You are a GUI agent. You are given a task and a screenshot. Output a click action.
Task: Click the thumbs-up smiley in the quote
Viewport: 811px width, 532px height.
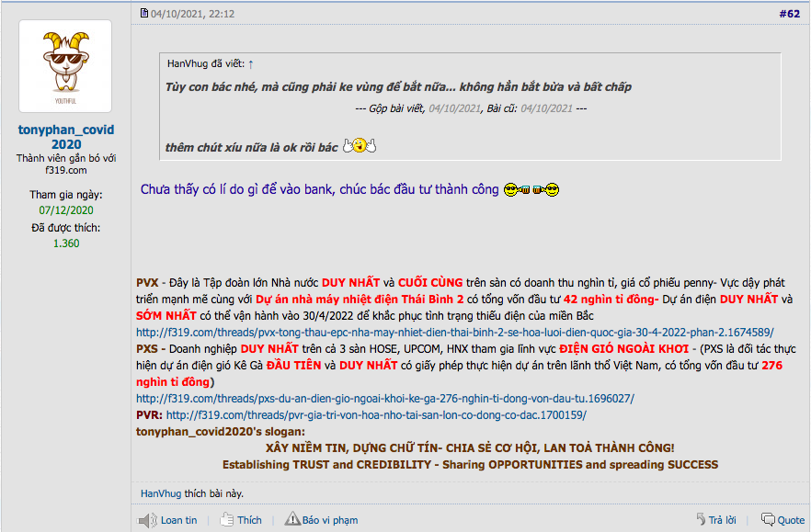point(360,146)
